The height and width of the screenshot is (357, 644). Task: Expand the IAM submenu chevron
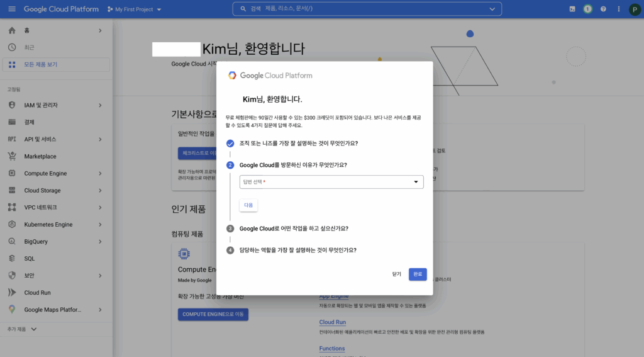pyautogui.click(x=100, y=105)
